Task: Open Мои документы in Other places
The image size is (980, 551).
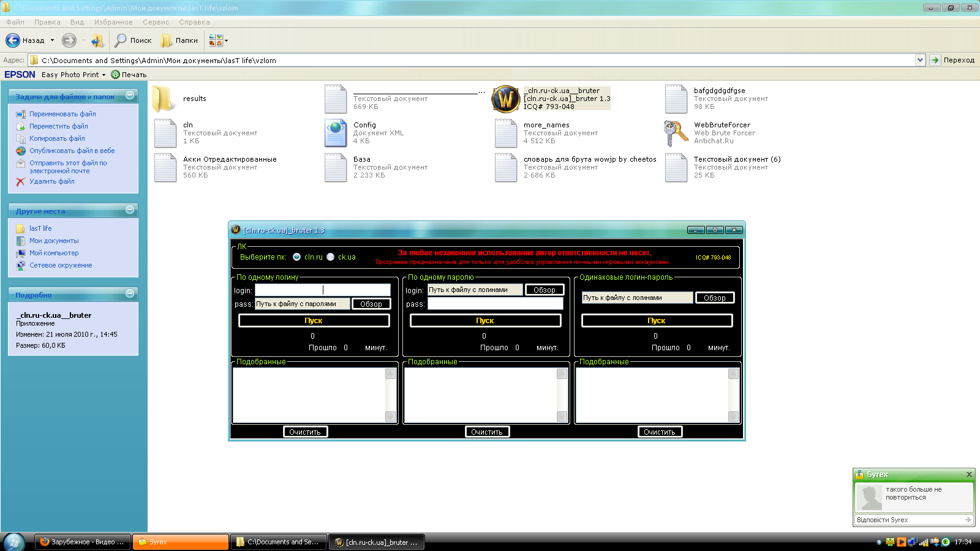Action: tap(54, 241)
